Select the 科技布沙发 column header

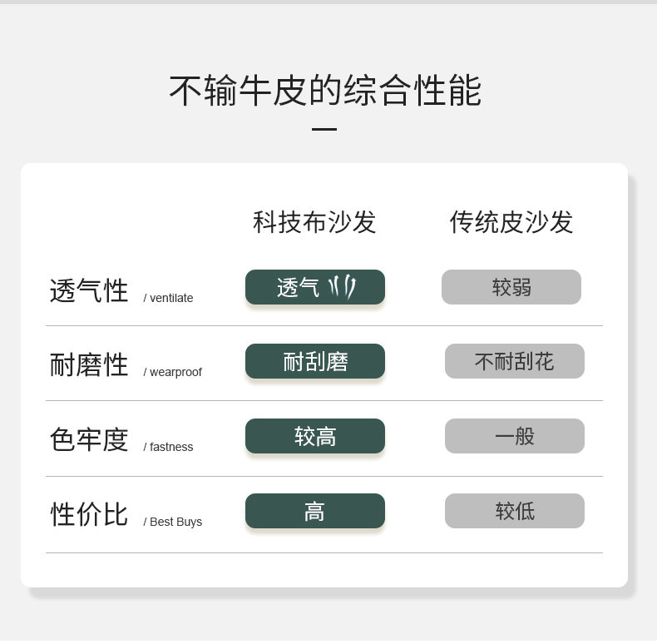[x=314, y=222]
